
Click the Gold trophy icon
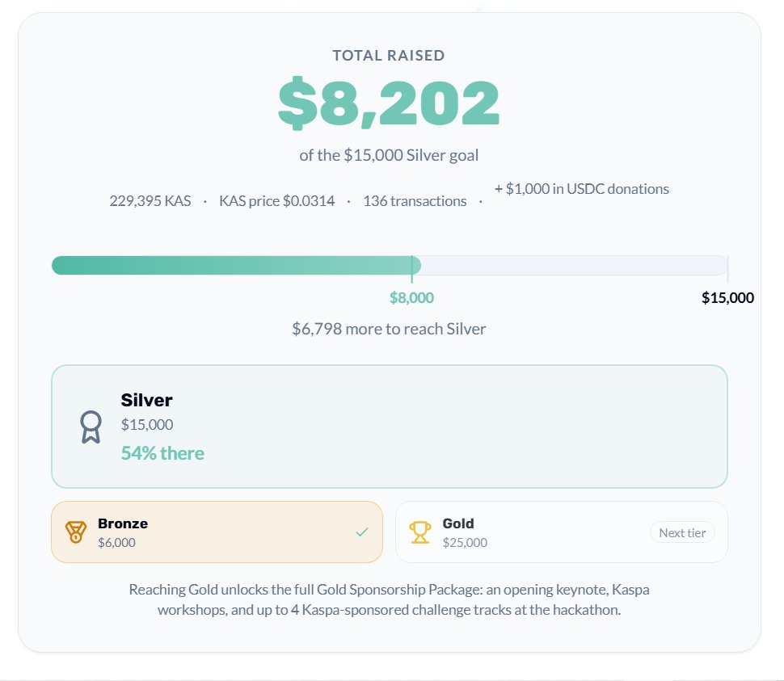point(420,532)
